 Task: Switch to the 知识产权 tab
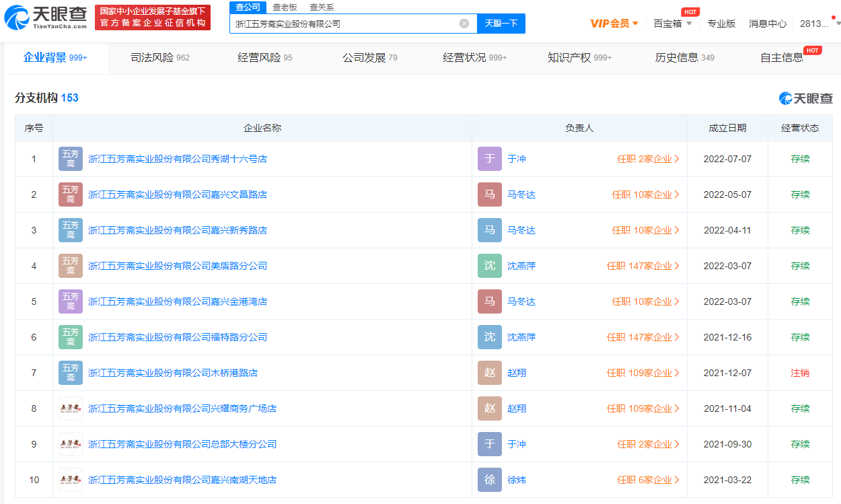[579, 58]
